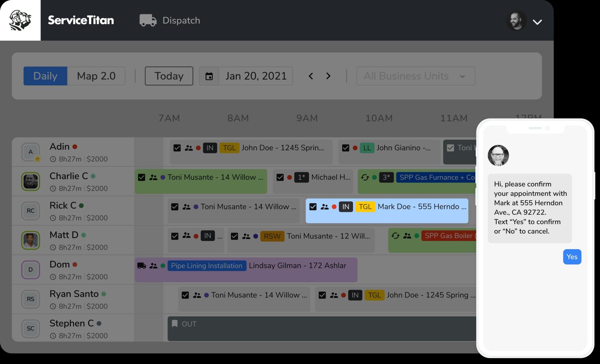
Task: Switch to Map 2.0 view
Action: [x=96, y=76]
